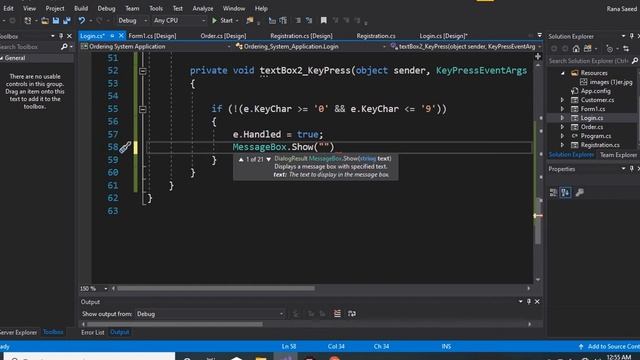Click the Bookmark toggle icon in the toolbar

(323, 20)
